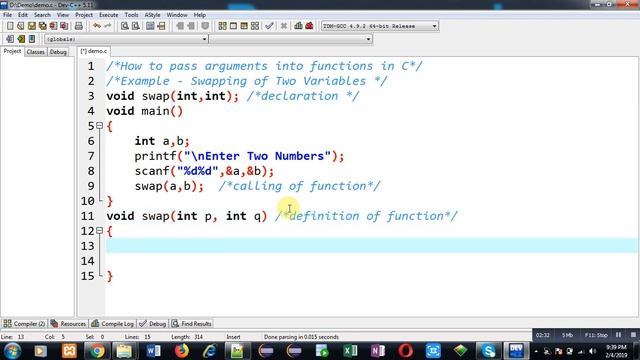Click the Goto Function toolbar icon
This screenshot has height=360, width=640.
[x=150, y=26]
